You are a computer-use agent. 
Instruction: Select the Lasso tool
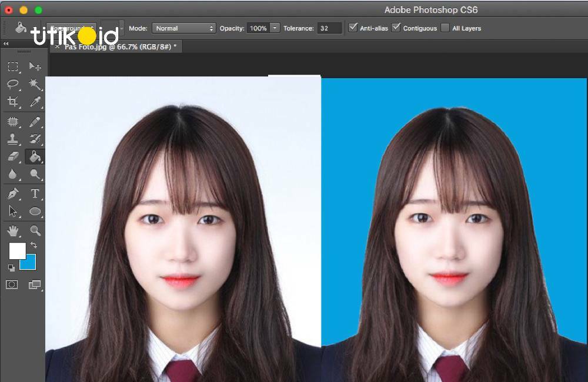[x=13, y=84]
